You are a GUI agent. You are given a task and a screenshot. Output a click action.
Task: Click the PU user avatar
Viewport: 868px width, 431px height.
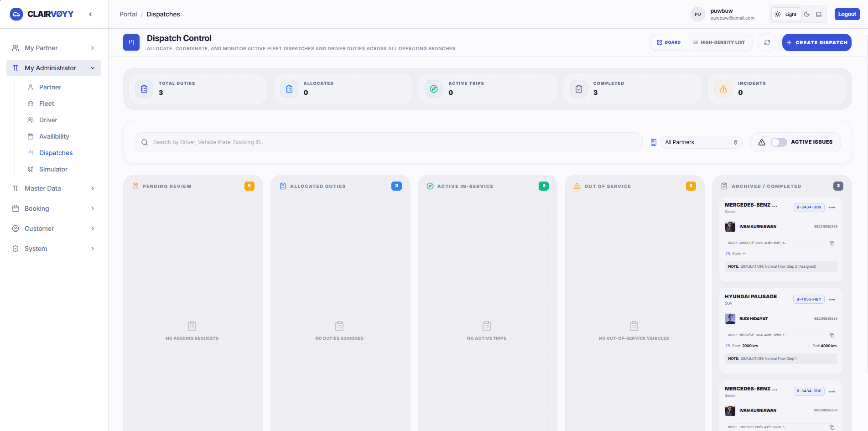click(x=698, y=14)
